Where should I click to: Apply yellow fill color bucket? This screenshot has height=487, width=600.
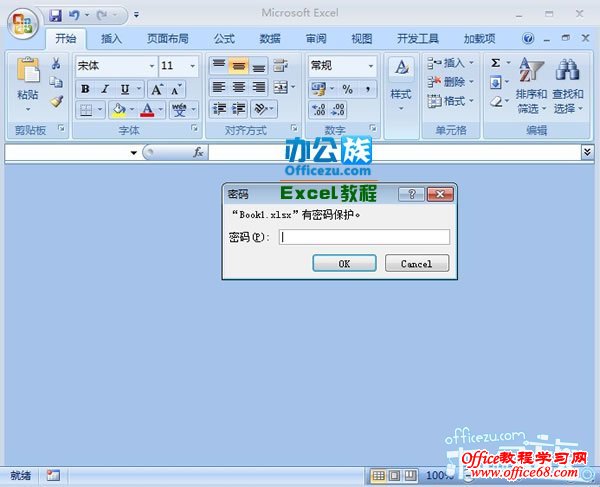pos(119,111)
